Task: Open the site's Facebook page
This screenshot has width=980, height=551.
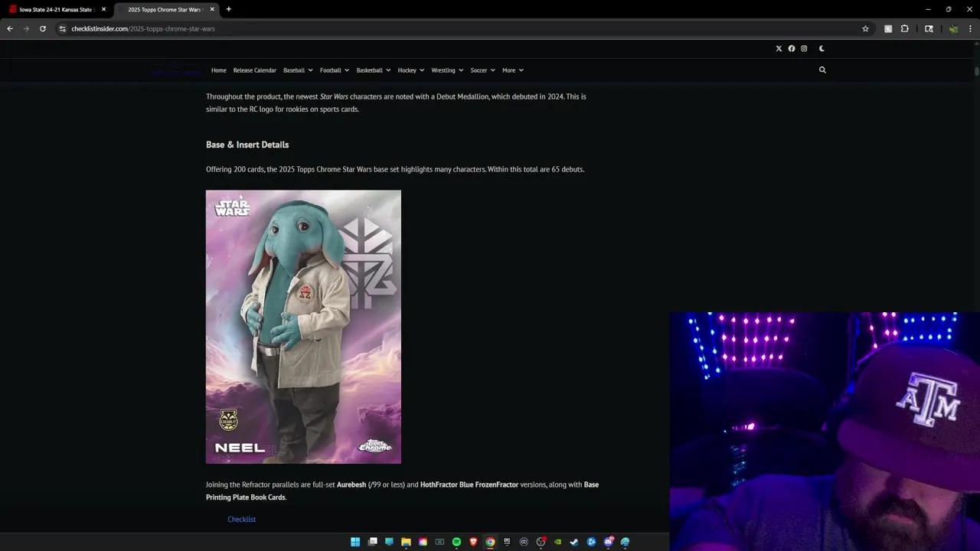Action: pos(792,48)
